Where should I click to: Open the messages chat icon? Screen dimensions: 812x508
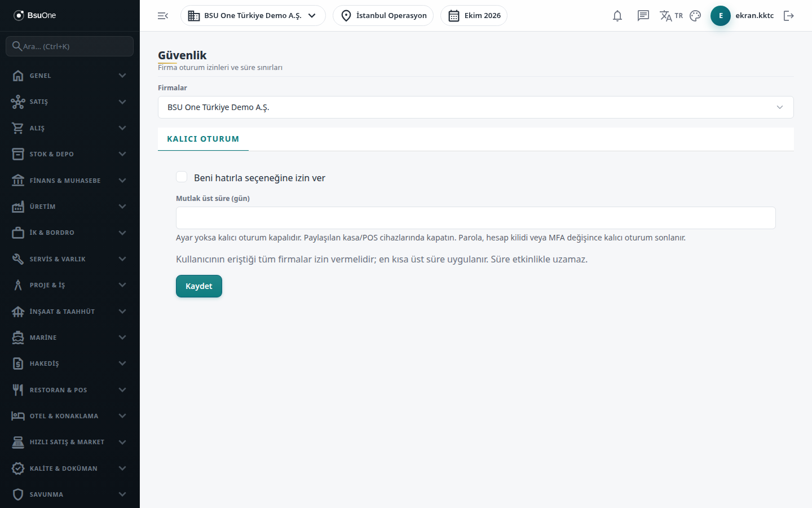pyautogui.click(x=643, y=16)
